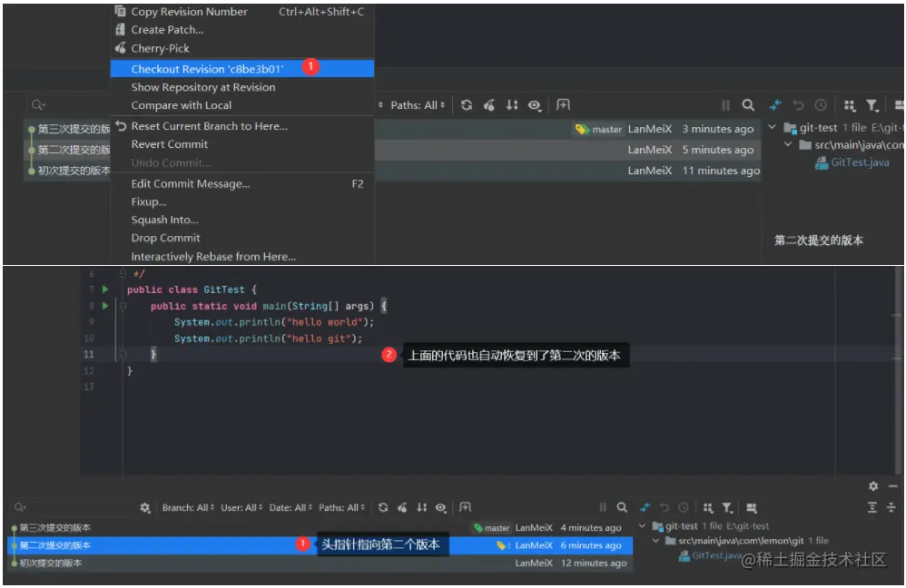The image size is (906, 588).
Task: Click search options gear beside lower log search field
Action: pyautogui.click(x=145, y=508)
